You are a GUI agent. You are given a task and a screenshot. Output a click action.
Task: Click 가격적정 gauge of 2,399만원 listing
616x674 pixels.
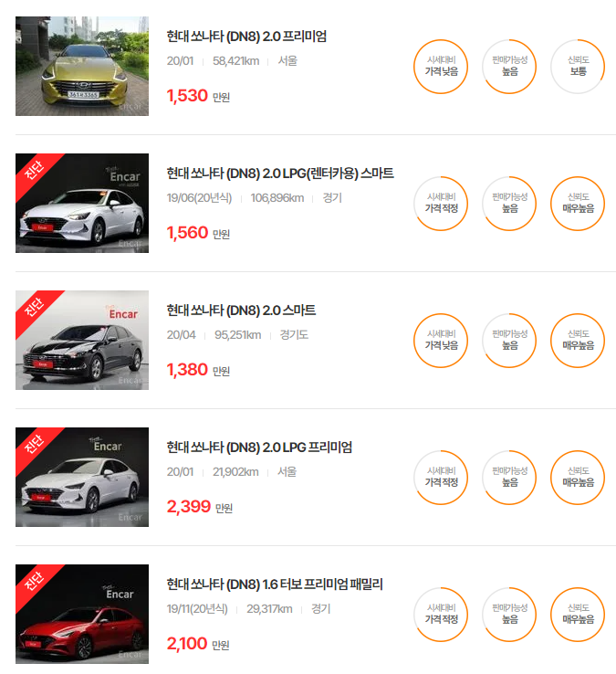(441, 477)
